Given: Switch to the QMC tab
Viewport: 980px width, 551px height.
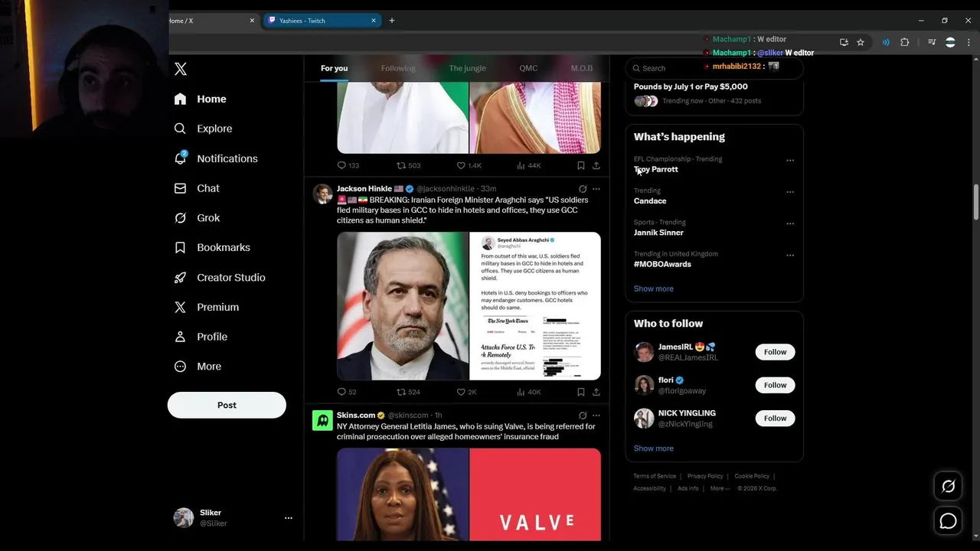Looking at the screenshot, I should pyautogui.click(x=528, y=68).
